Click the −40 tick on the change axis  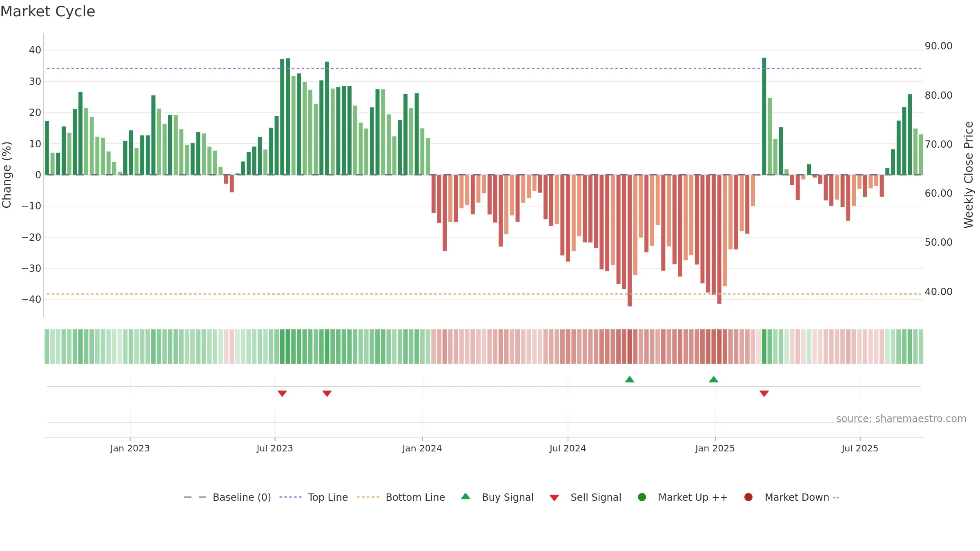tap(31, 300)
